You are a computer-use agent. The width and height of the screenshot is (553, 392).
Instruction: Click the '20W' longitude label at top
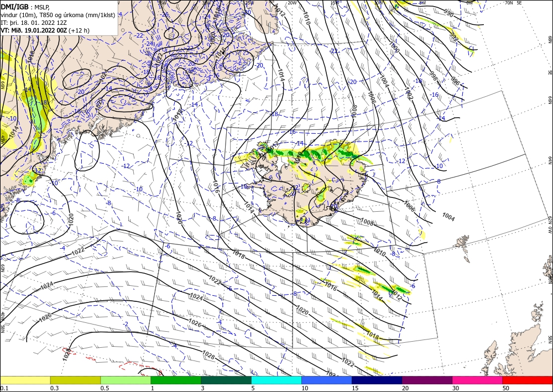tap(292, 3)
